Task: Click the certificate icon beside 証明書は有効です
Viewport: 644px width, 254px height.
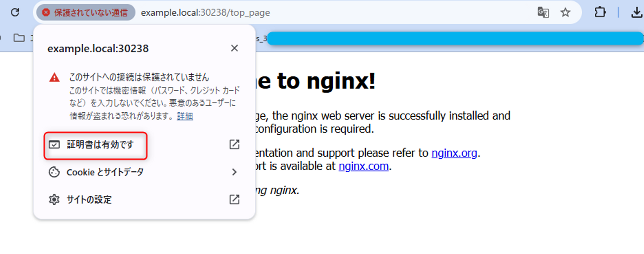Action: click(55, 145)
